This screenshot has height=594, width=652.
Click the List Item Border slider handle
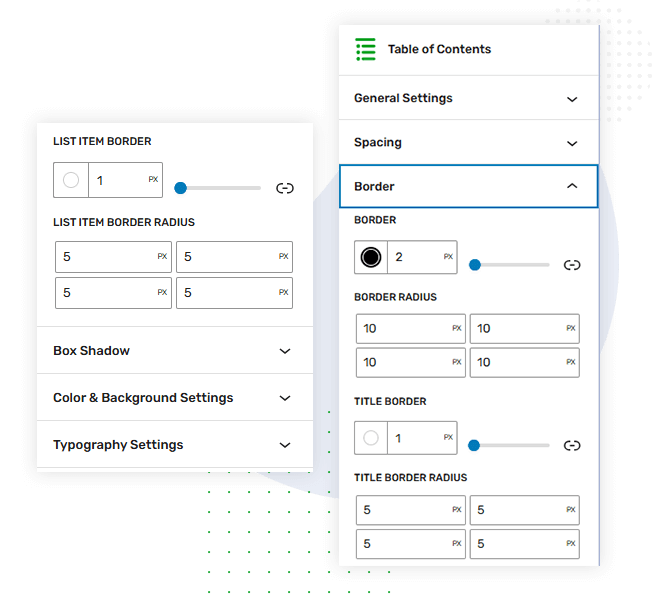(180, 188)
